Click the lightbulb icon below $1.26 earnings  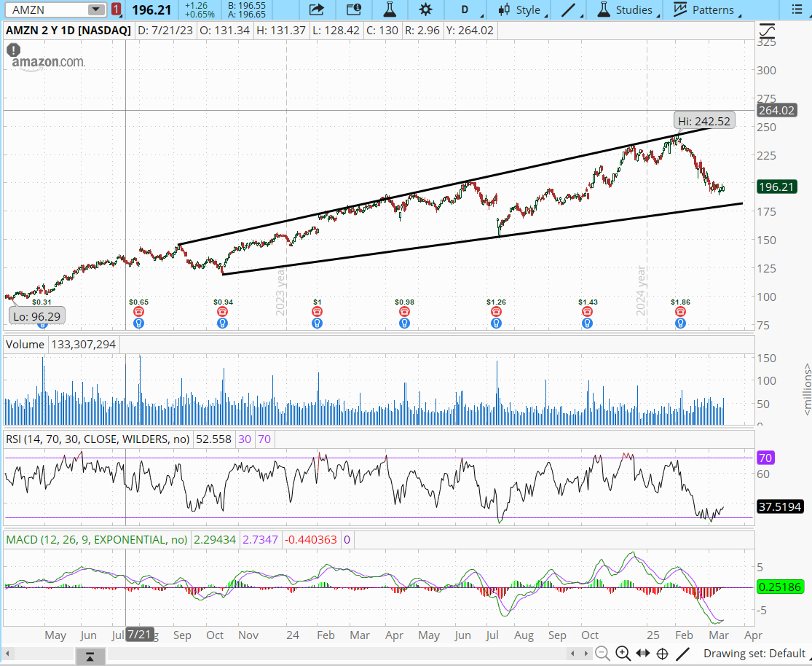pos(496,324)
